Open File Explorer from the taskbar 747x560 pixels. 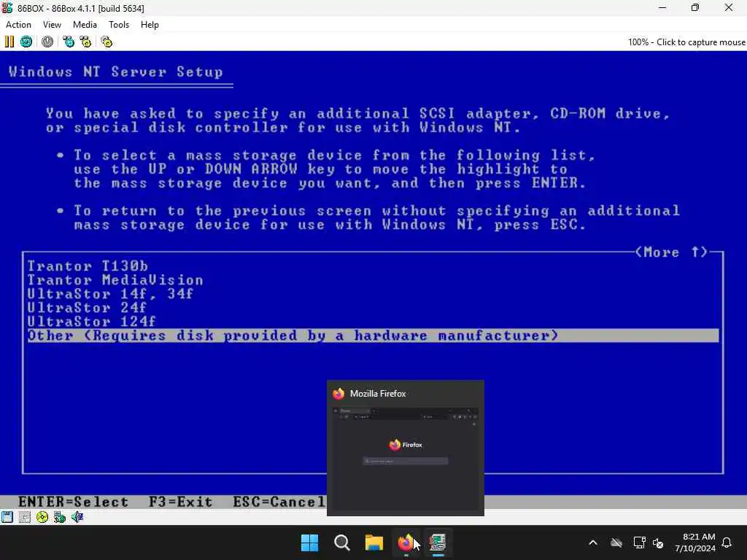(x=374, y=542)
